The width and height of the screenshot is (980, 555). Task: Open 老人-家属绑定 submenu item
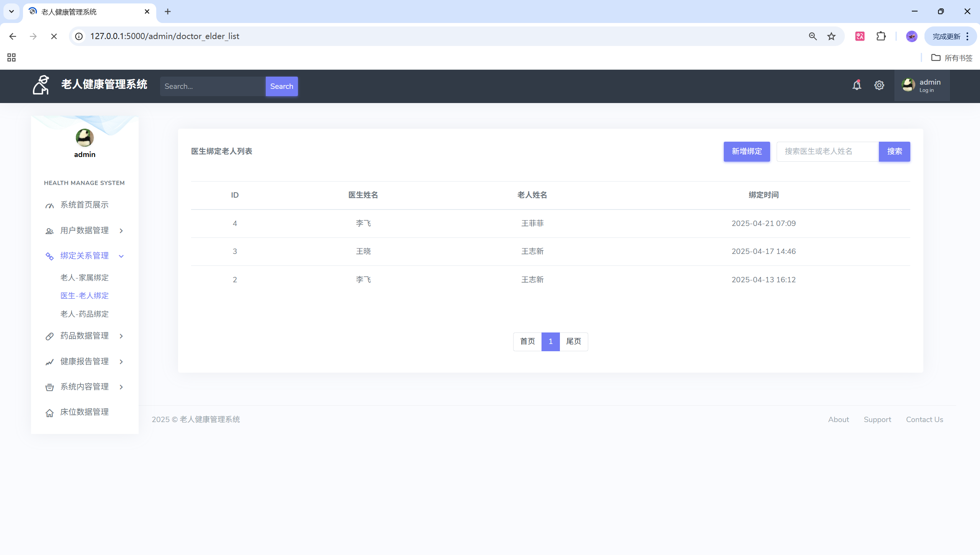[84, 278]
